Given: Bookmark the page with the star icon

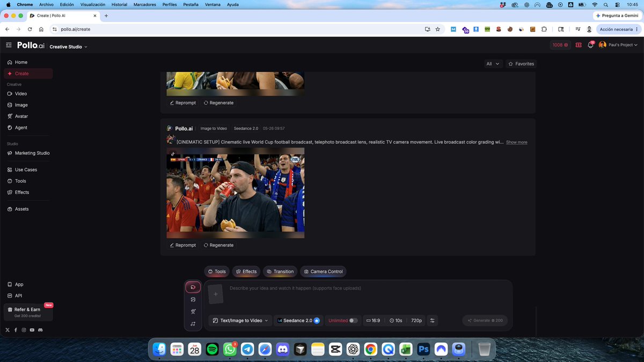Looking at the screenshot, I should tap(438, 29).
